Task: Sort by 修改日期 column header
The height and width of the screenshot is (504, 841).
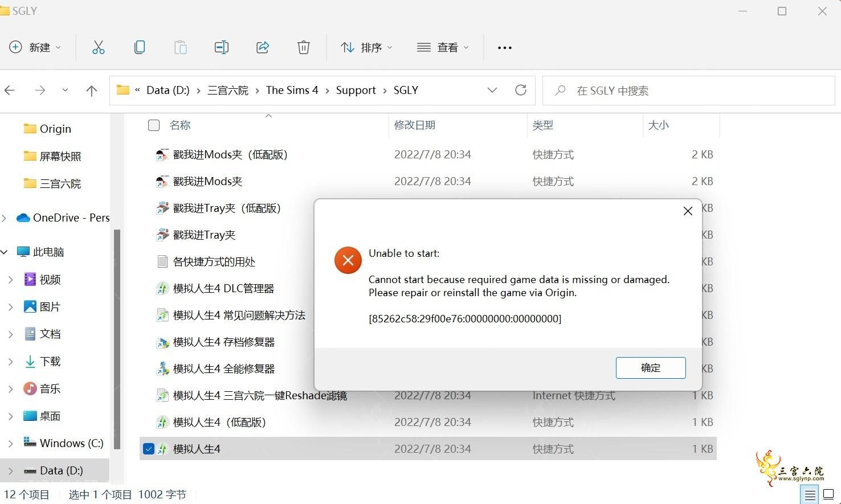Action: (x=415, y=125)
